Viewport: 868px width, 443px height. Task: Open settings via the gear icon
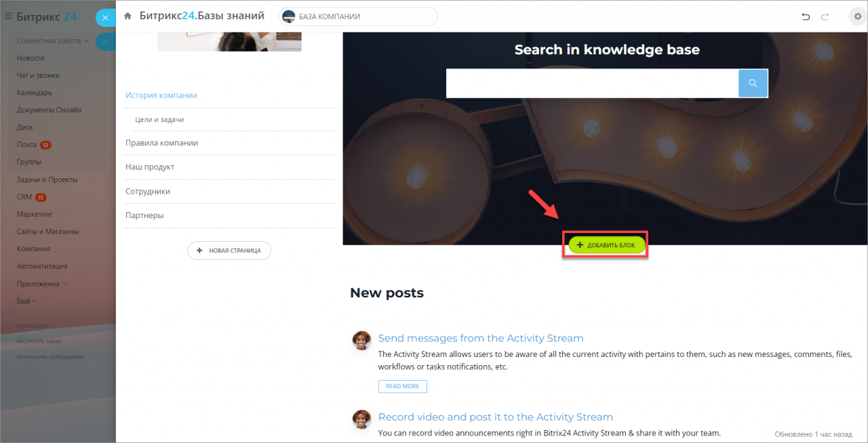tap(857, 17)
